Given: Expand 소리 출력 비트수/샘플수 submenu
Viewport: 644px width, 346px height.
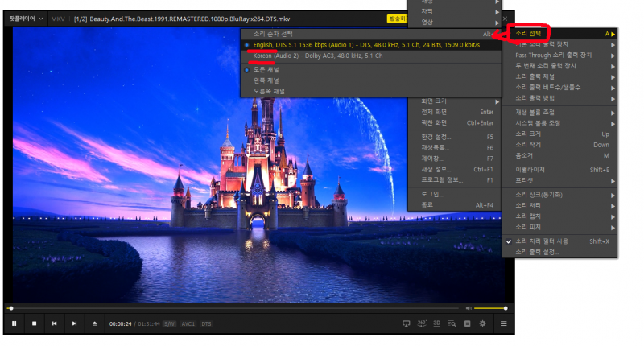Looking at the screenshot, I should coord(559,88).
